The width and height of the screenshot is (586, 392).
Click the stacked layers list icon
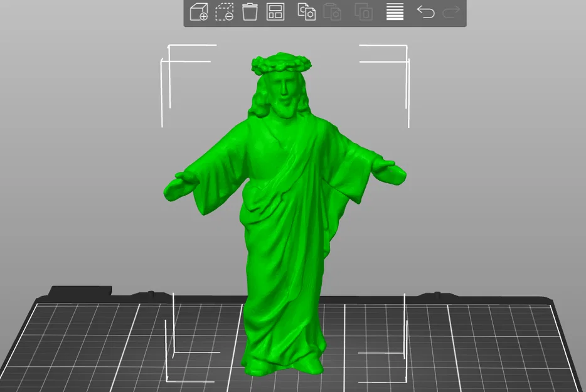click(394, 11)
